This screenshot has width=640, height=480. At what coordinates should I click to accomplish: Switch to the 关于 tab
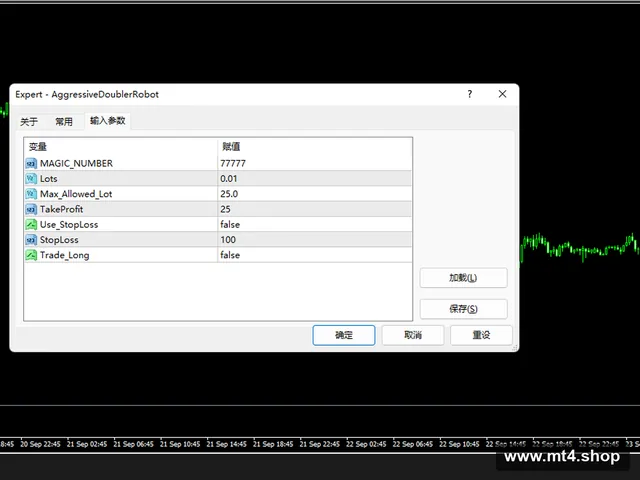click(29, 122)
